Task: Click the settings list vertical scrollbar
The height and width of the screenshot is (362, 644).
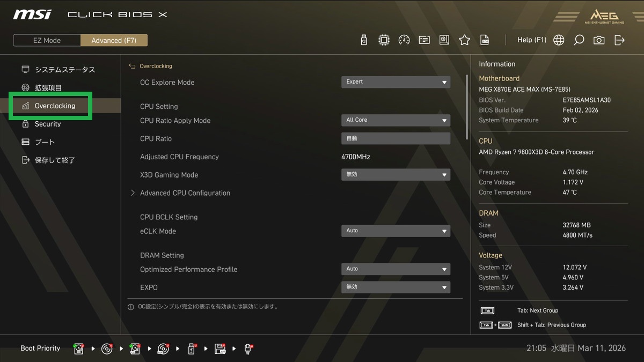Action: coord(466,107)
